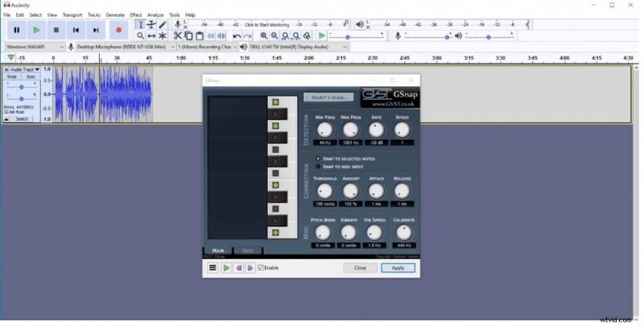Viewport: 644px width, 326px height.
Task: Click the Close button in GSnap
Action: (360, 268)
